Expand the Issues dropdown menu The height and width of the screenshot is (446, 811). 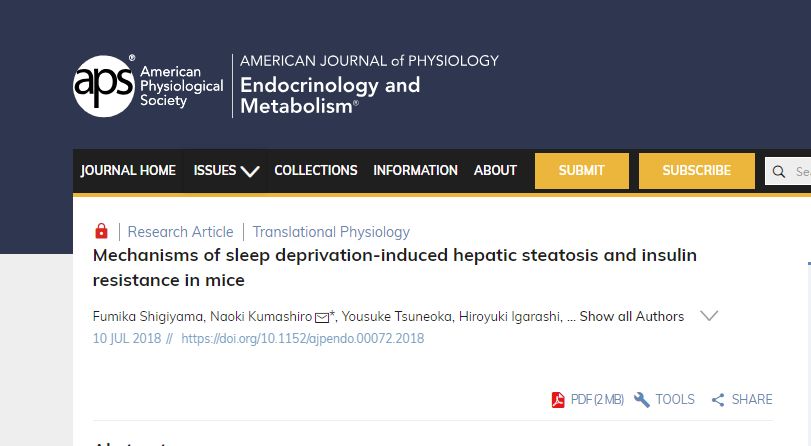(226, 171)
